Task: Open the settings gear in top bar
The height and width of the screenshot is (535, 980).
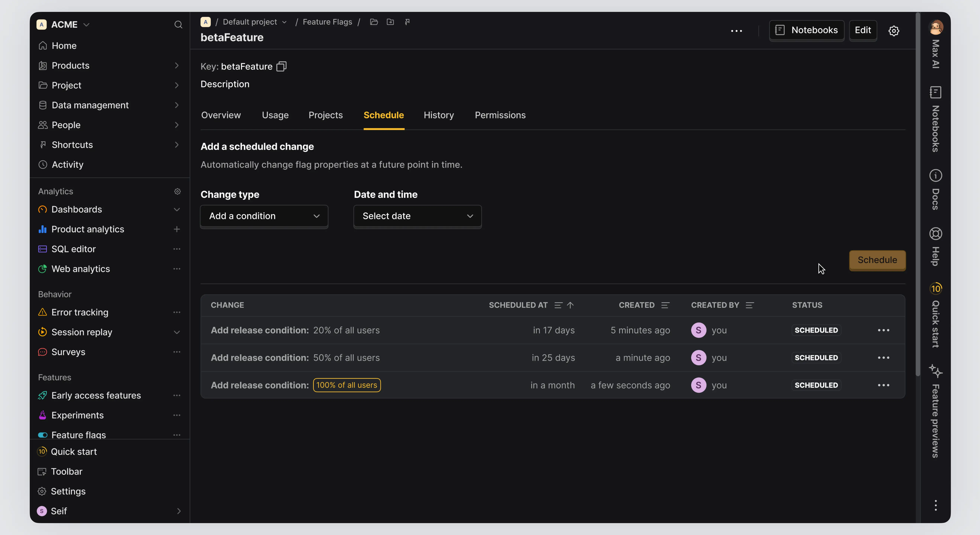Action: tap(894, 30)
